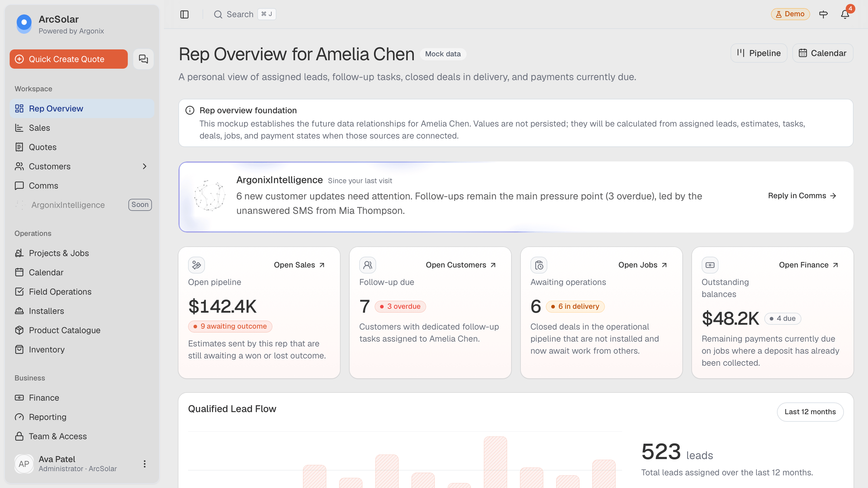Click the ArcSolar logo
Viewport: 868px width, 488px height.
point(24,24)
